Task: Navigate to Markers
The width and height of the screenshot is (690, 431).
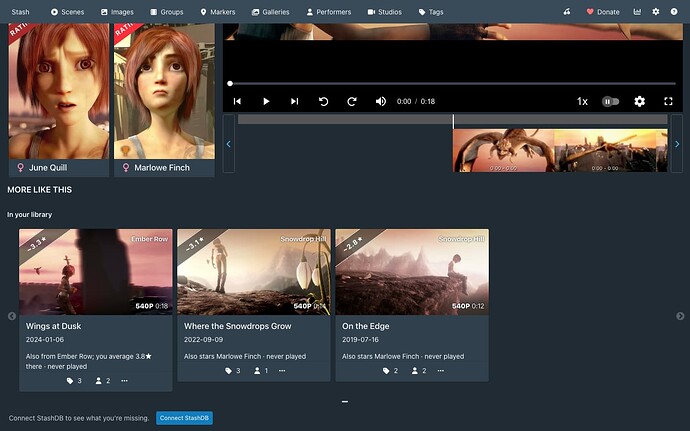Action: tap(218, 12)
